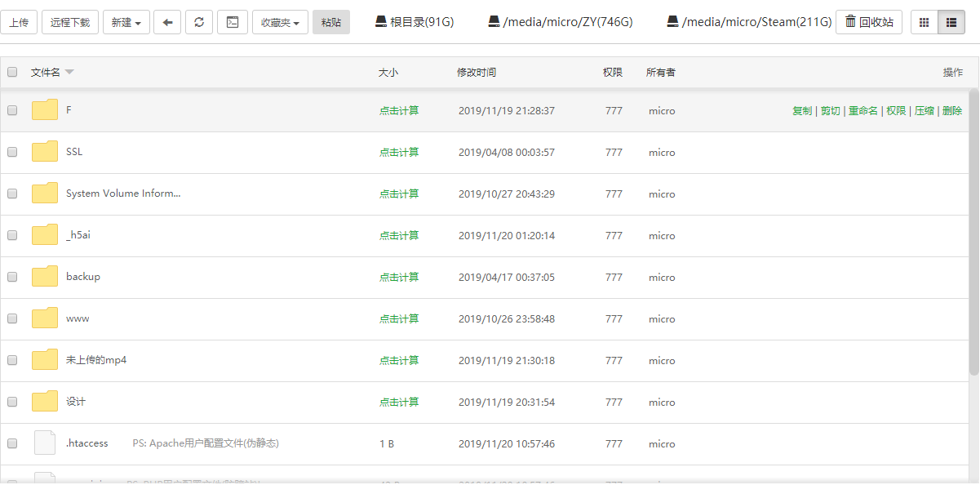The width and height of the screenshot is (980, 485).
Task: Click the _h5ai folder name
Action: pos(78,235)
